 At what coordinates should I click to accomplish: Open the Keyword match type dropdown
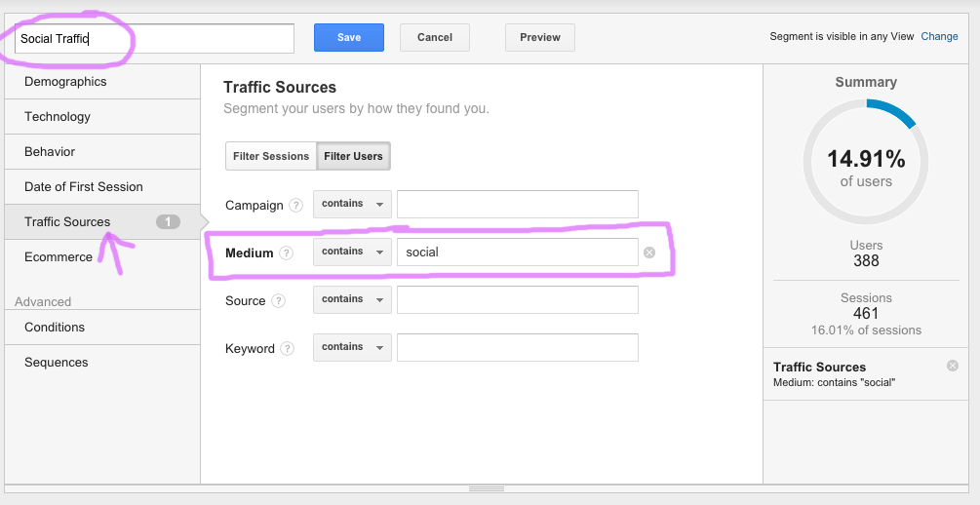coord(352,347)
